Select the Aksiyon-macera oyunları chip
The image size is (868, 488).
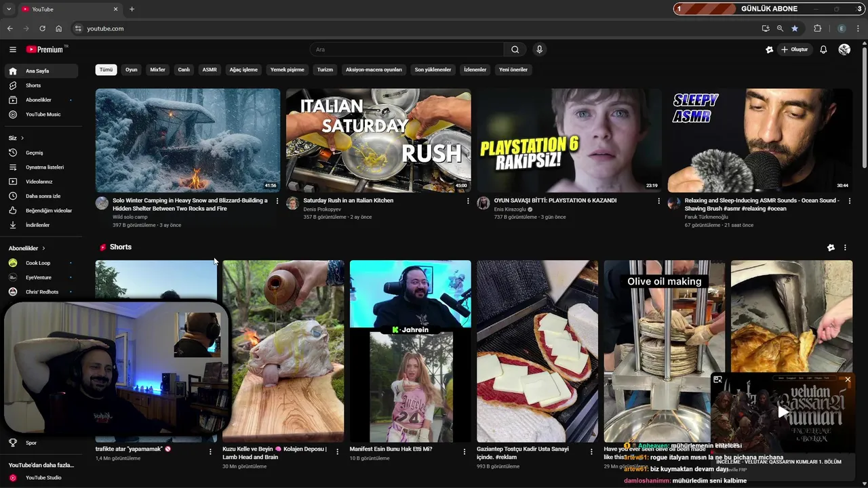[374, 70]
